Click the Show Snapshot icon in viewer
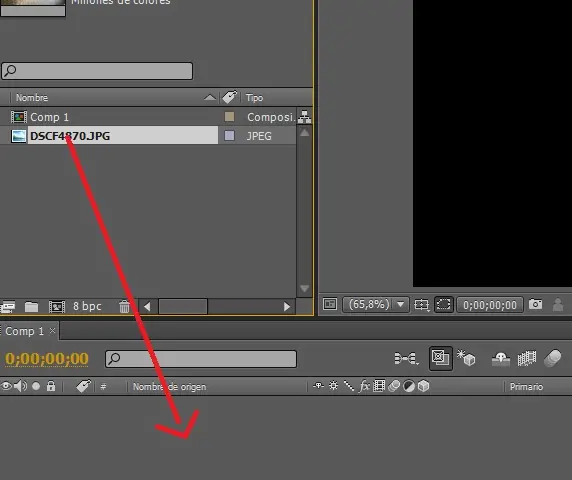Image resolution: width=572 pixels, height=480 pixels. 558,305
